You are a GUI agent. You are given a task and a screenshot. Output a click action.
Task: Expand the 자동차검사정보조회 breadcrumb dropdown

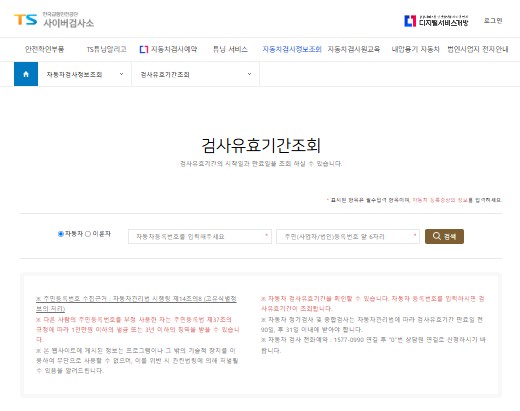coord(85,74)
